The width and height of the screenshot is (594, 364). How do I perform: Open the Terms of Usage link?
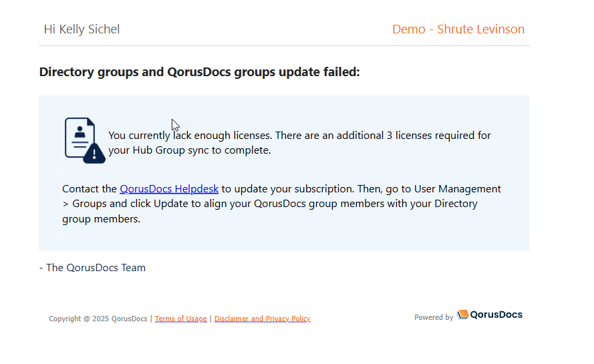click(x=180, y=319)
